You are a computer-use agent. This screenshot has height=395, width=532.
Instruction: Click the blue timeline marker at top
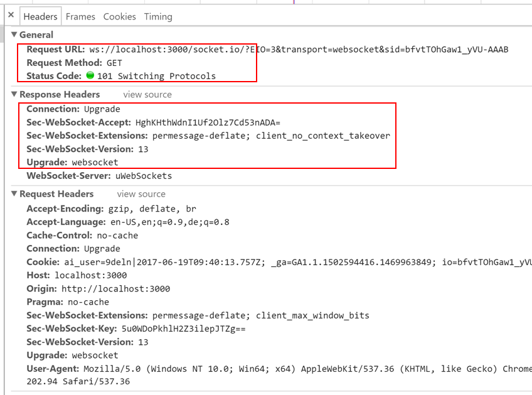click(294, 2)
